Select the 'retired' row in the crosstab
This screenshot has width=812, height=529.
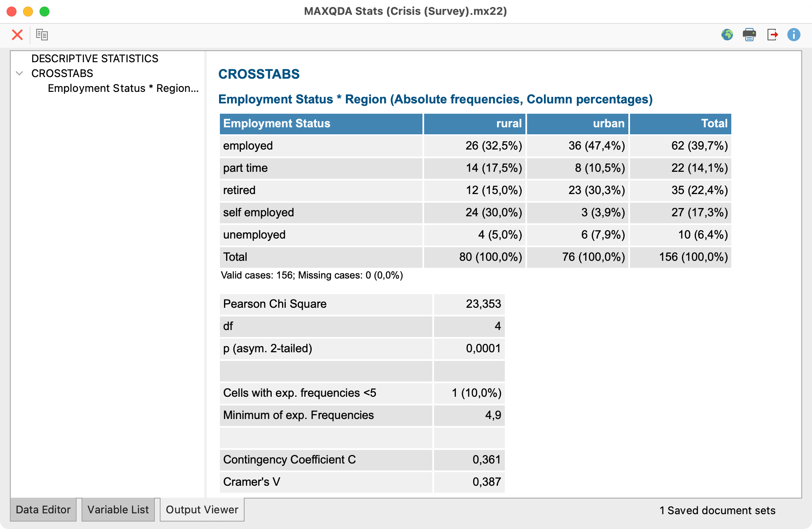[321, 190]
